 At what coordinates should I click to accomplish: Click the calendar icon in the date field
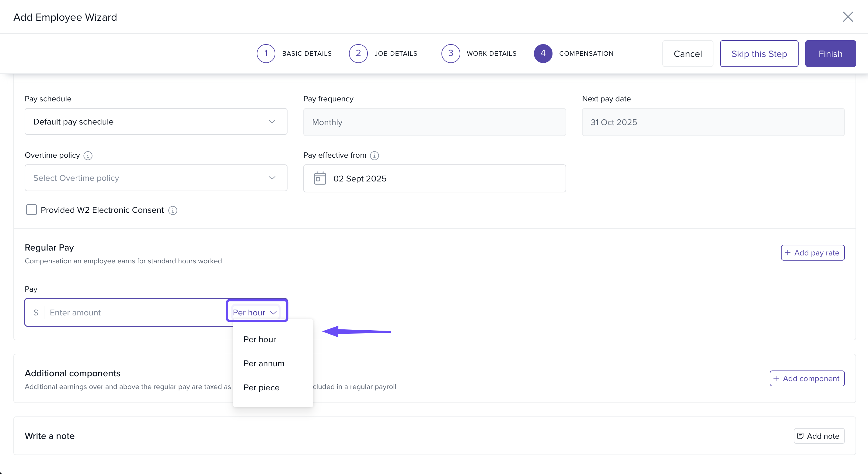tap(320, 178)
